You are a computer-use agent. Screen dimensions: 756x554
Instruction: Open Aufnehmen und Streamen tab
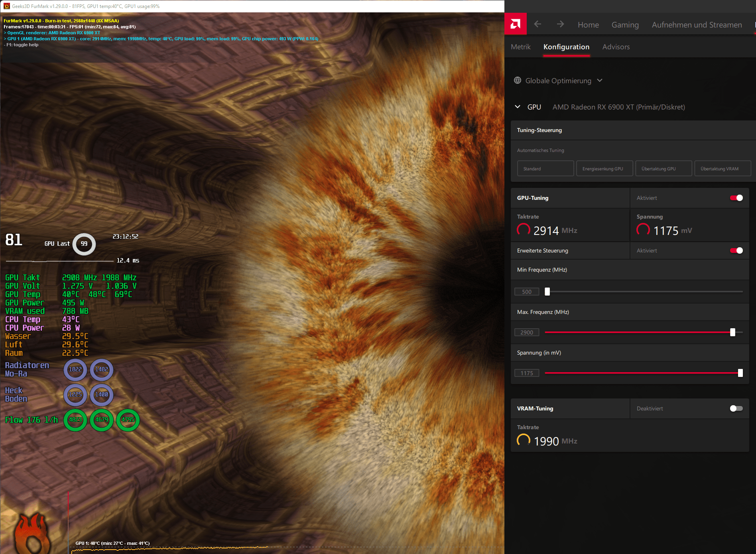click(697, 25)
